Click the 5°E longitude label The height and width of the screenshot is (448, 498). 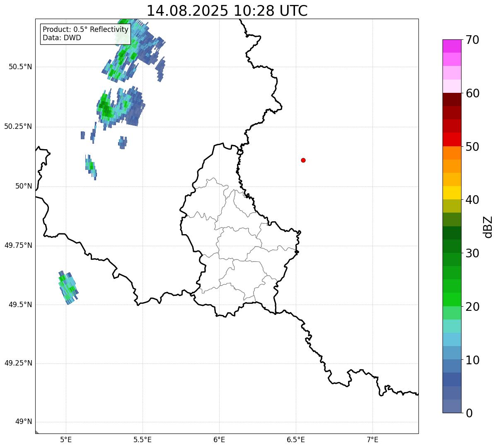[x=66, y=439]
